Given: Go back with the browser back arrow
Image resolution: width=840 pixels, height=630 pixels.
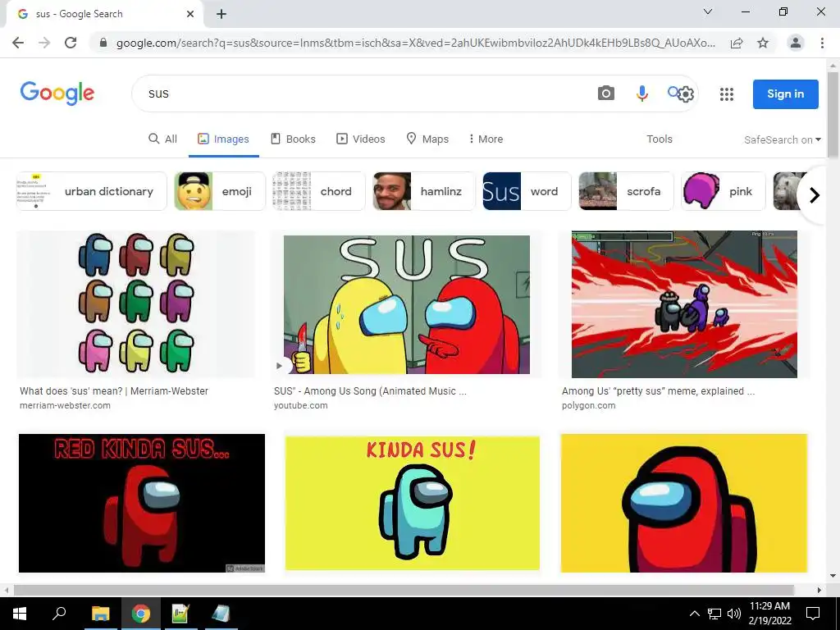Looking at the screenshot, I should pos(18,43).
